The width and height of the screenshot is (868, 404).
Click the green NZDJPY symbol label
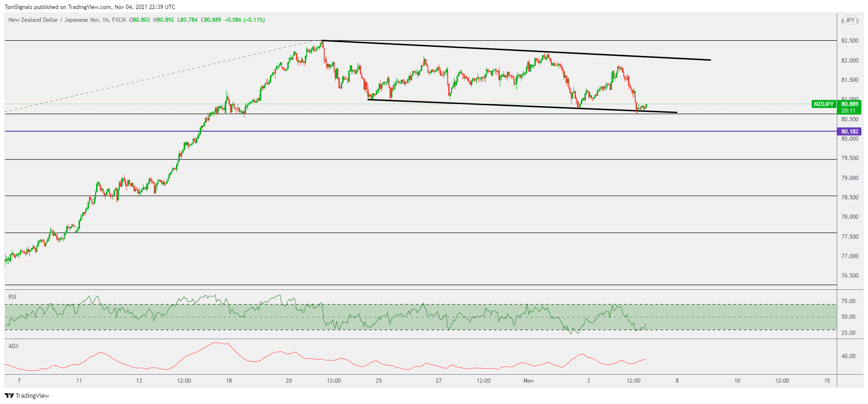824,104
